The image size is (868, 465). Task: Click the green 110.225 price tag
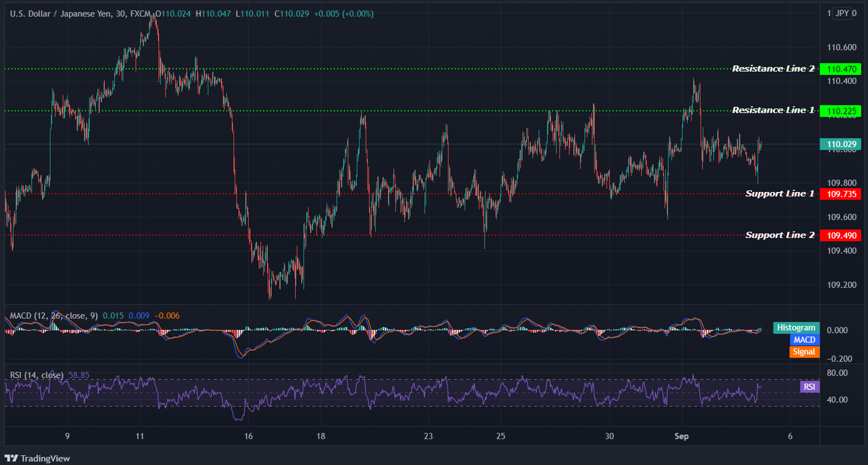tap(841, 111)
